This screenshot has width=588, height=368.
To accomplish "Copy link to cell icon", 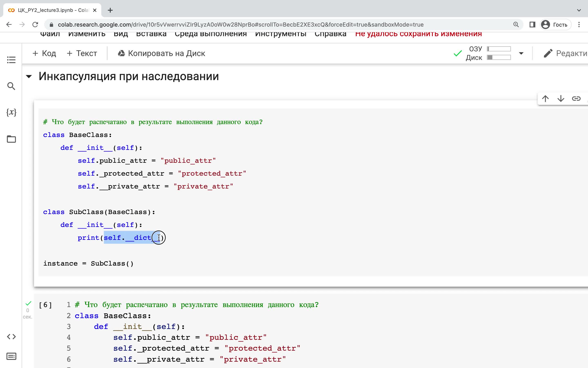I will pyautogui.click(x=576, y=99).
